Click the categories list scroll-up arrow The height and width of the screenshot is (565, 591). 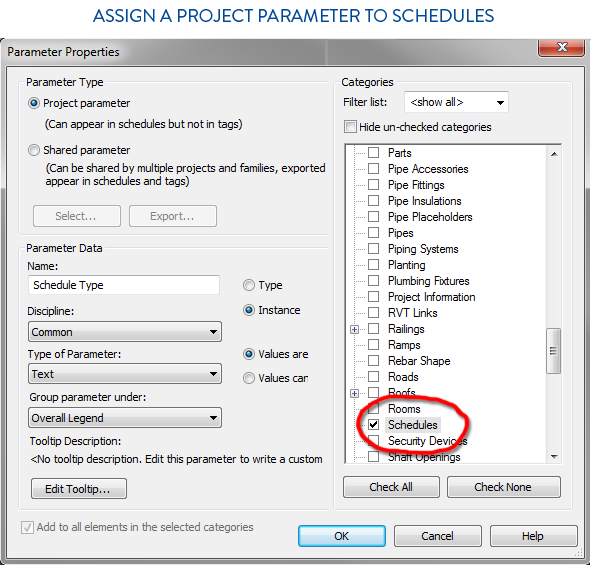[x=554, y=154]
